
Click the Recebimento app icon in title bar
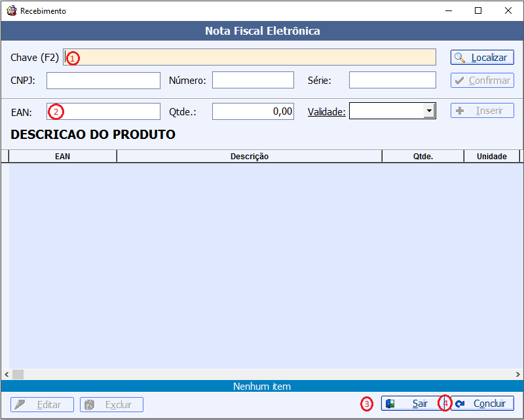[11, 11]
